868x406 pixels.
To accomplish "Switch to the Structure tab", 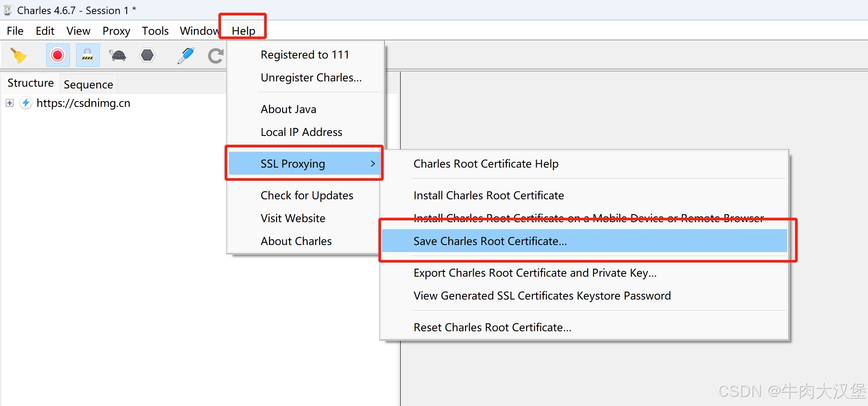I will coord(30,83).
